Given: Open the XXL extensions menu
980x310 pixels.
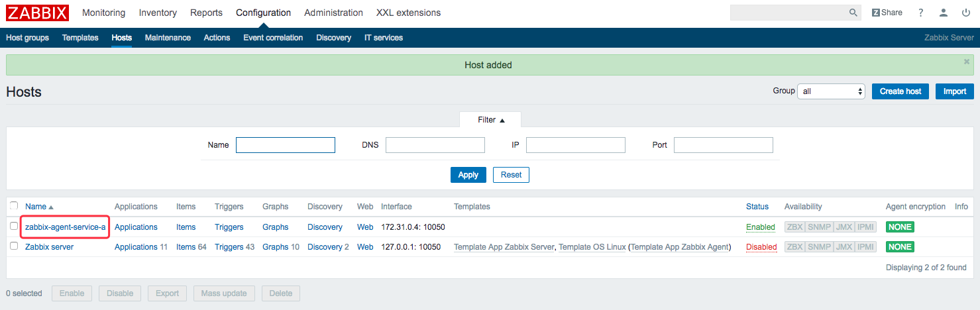Looking at the screenshot, I should (x=408, y=13).
